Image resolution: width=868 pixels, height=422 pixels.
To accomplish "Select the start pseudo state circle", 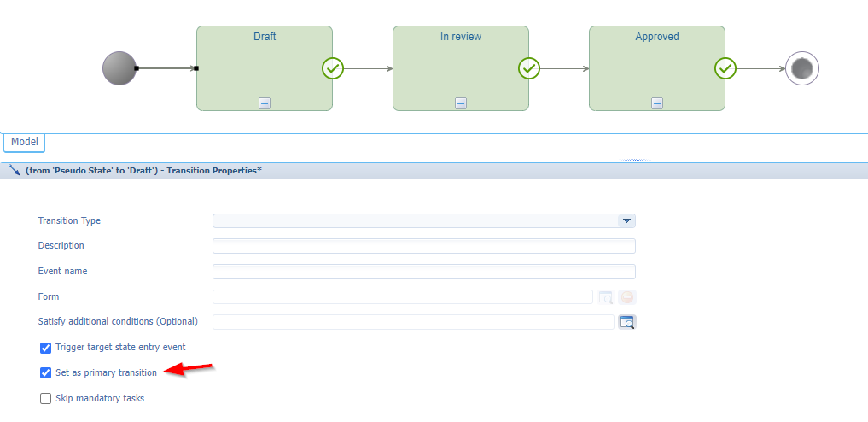I will click(119, 68).
